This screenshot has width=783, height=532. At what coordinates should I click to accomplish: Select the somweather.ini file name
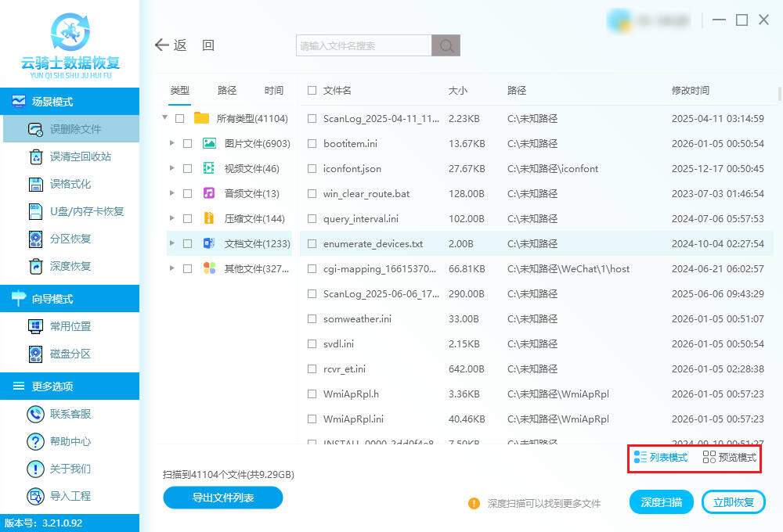point(357,319)
